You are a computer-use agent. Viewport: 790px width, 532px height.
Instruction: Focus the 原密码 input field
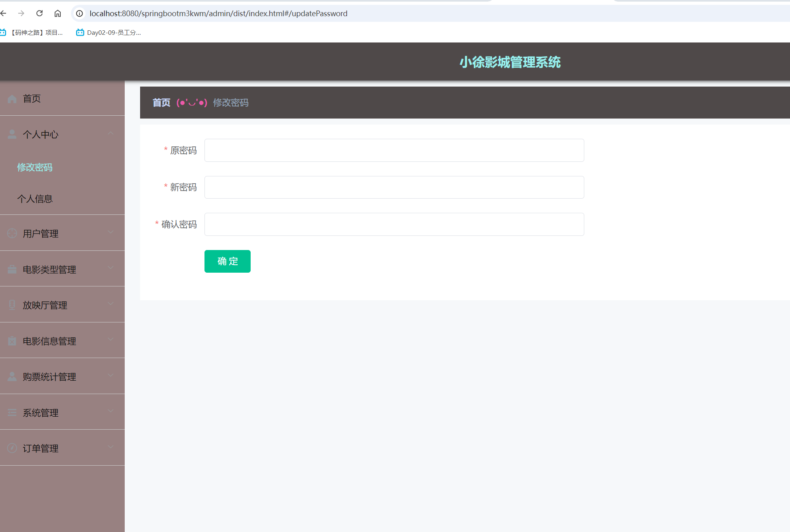point(394,150)
